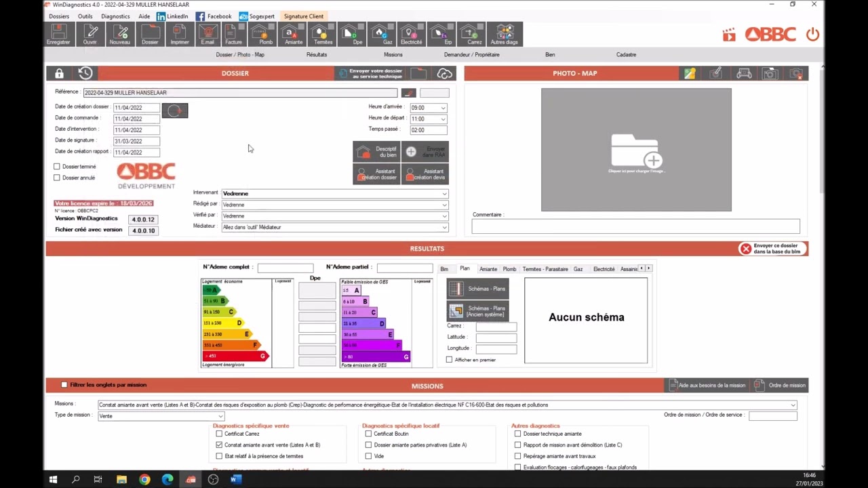Open LinkedIn from the menu bar
The image size is (868, 488).
coord(172,16)
